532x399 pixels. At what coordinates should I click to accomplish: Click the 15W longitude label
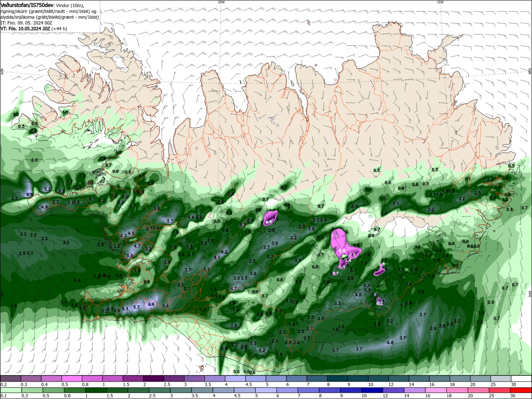[440, 2]
